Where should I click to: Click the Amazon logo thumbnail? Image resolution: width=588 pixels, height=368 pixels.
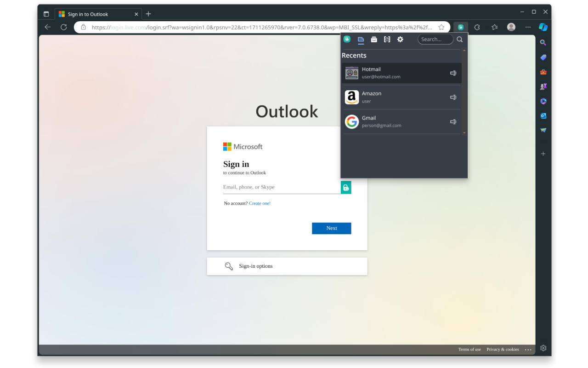click(x=352, y=97)
